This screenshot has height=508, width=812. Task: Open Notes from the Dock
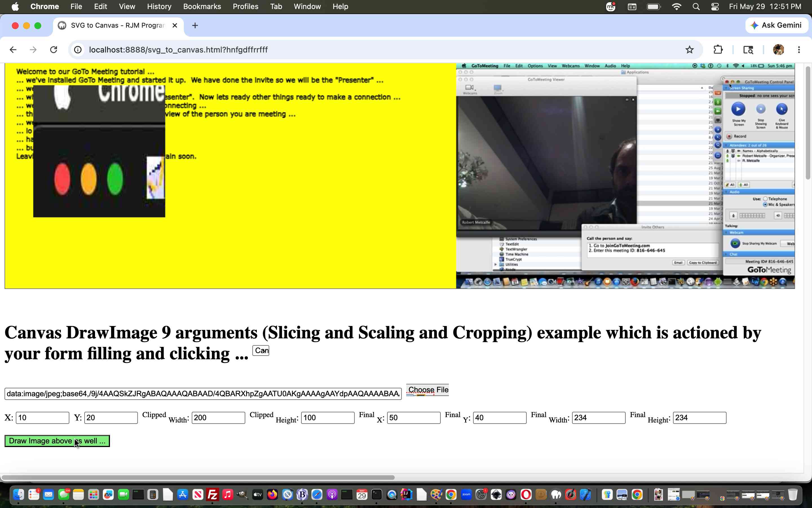(x=78, y=494)
